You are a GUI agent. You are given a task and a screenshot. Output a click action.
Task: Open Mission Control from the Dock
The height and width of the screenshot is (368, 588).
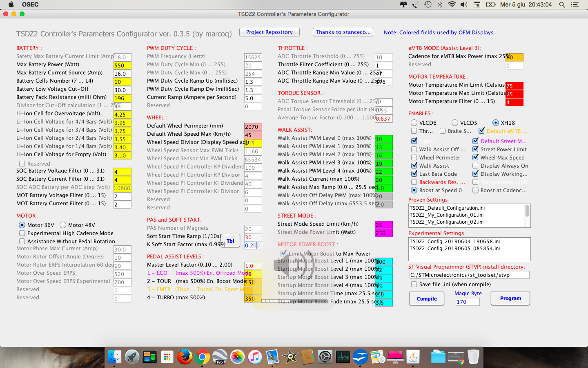coord(149,357)
